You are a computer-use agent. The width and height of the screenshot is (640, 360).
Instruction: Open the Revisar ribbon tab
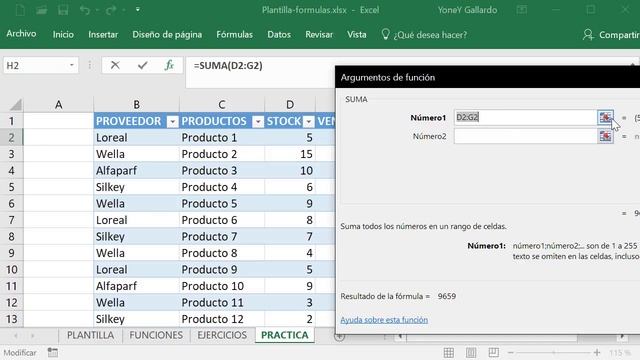(319, 34)
